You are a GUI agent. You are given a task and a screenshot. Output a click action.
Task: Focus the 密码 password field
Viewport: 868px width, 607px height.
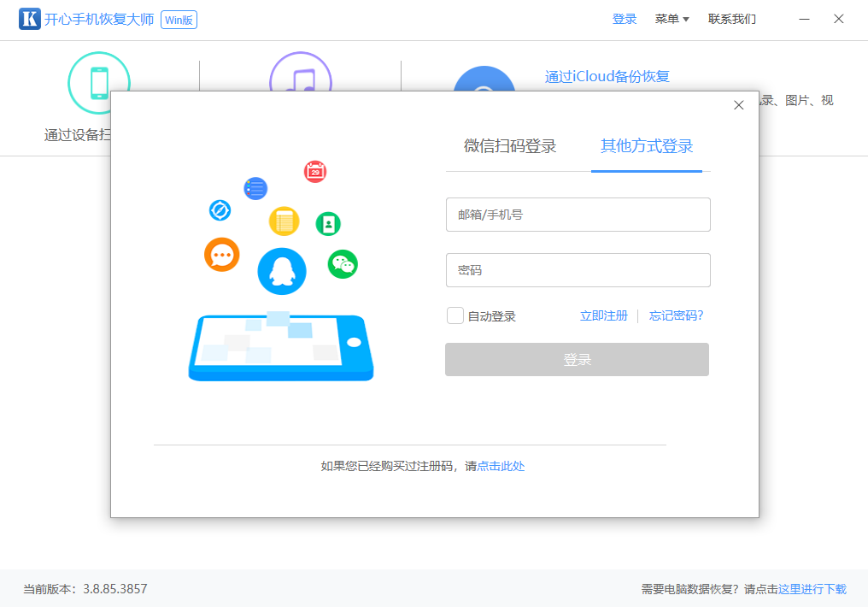click(x=578, y=270)
